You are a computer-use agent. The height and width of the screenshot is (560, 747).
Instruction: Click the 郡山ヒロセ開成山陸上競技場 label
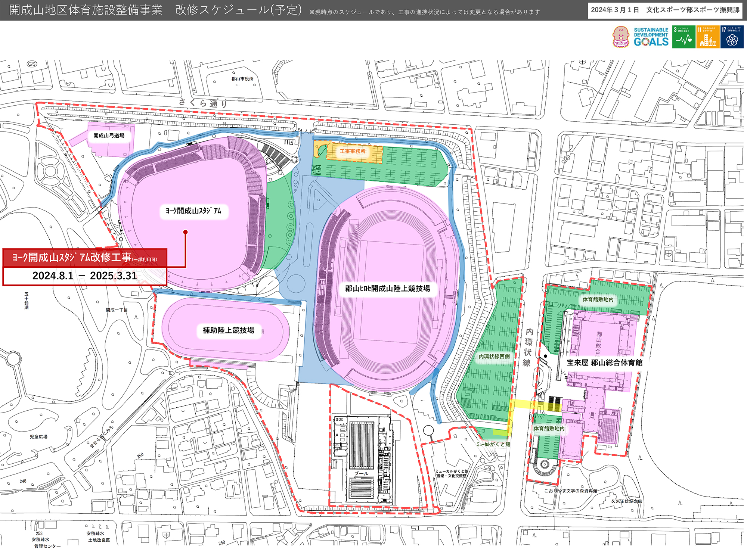click(x=387, y=289)
